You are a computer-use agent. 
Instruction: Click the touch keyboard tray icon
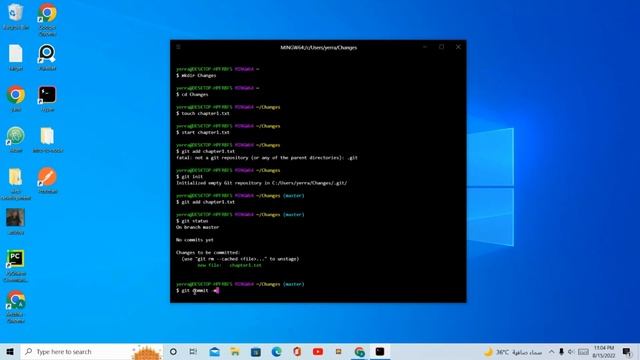coord(583,352)
